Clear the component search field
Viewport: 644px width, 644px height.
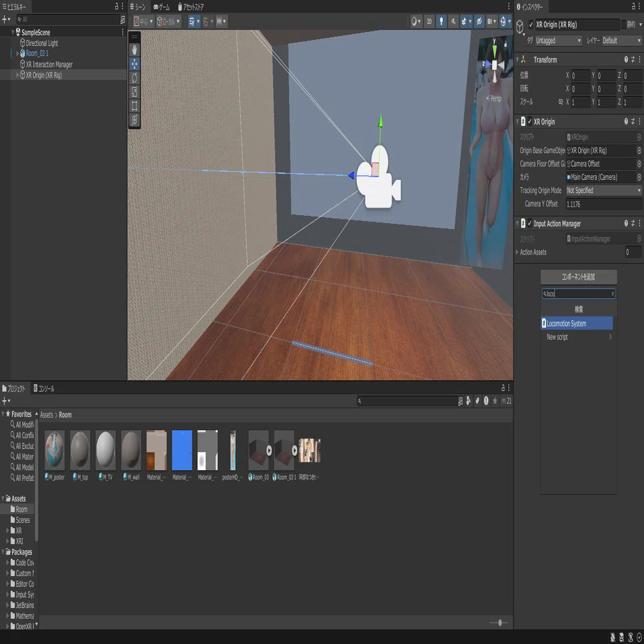pos(613,294)
